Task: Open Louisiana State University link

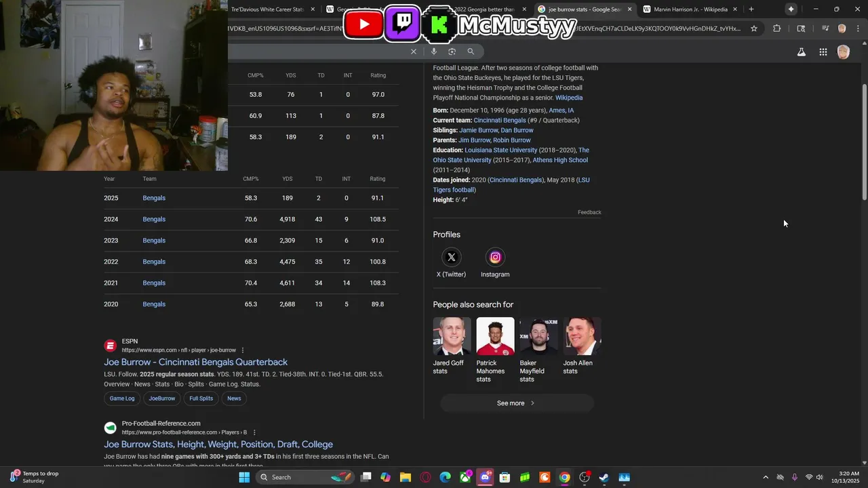Action: [500, 150]
